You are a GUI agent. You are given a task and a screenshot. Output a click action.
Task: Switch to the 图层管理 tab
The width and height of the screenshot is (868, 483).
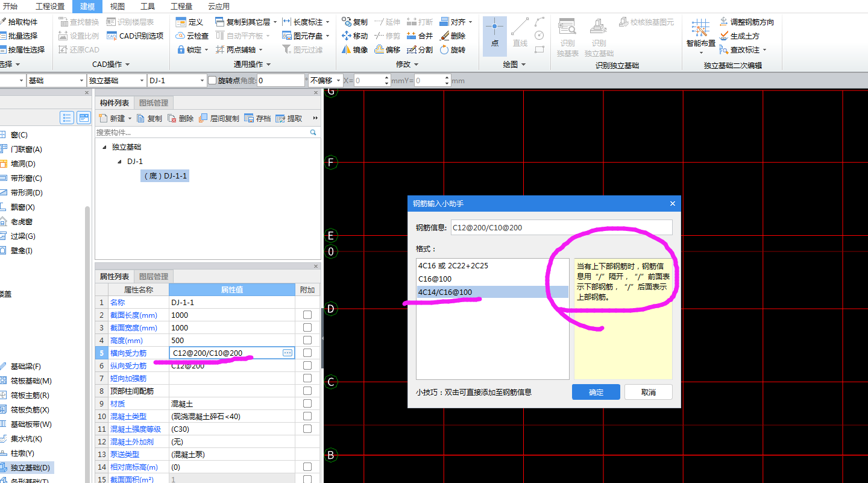point(154,277)
